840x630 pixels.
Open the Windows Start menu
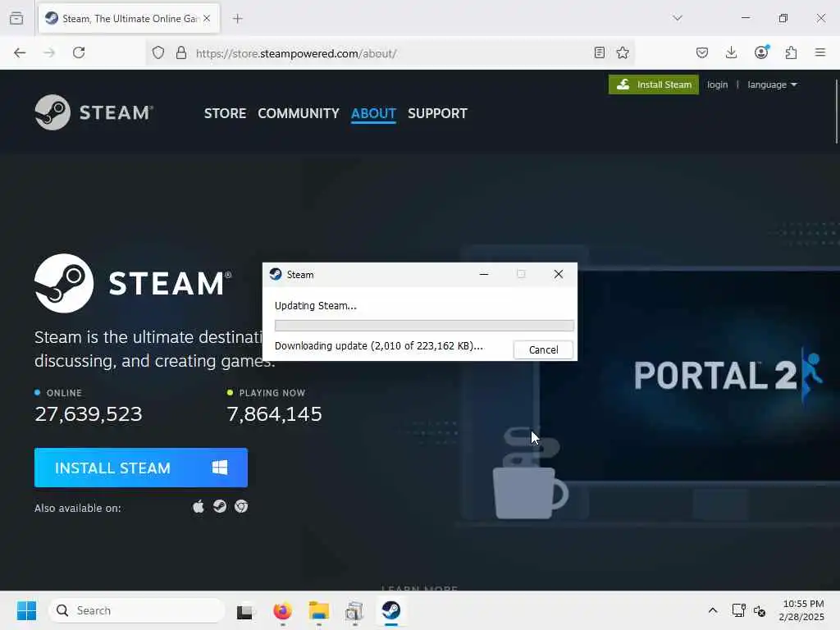26,610
